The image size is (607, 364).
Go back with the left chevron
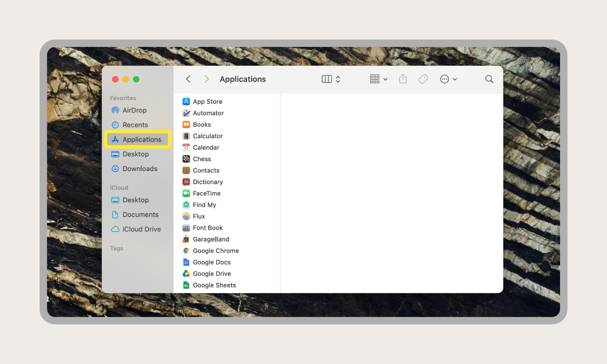point(188,79)
